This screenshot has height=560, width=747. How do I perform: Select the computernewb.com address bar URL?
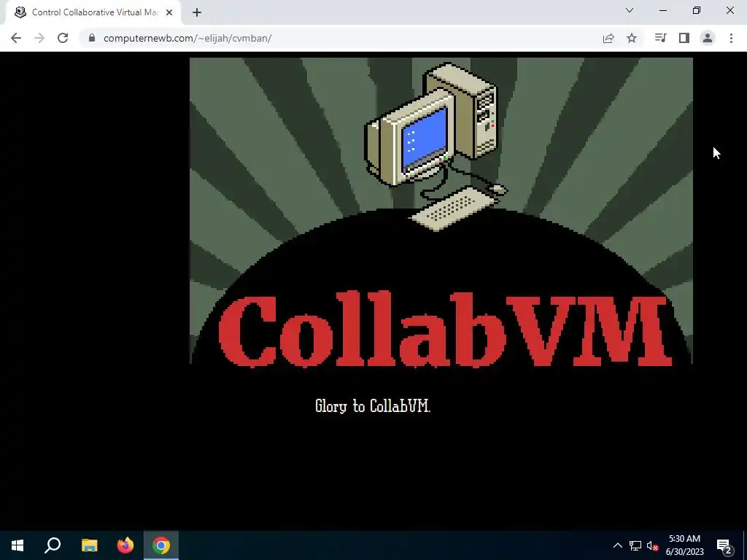click(x=187, y=38)
